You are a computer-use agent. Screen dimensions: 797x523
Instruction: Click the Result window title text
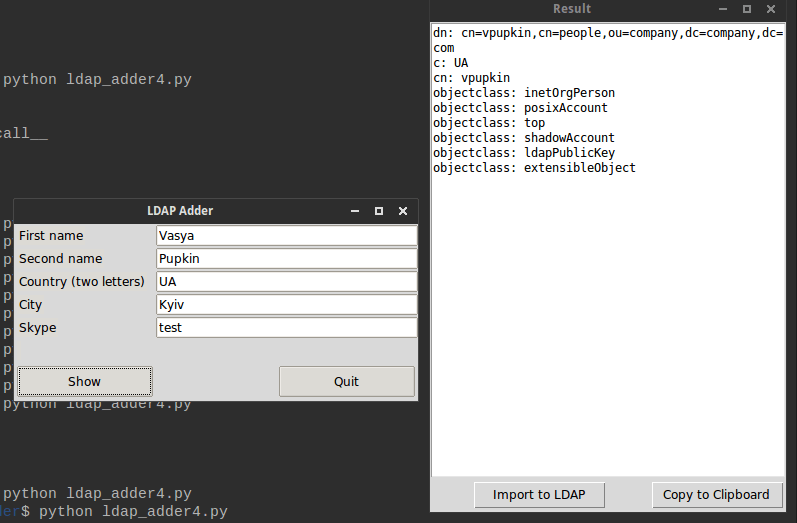pyautogui.click(x=572, y=9)
